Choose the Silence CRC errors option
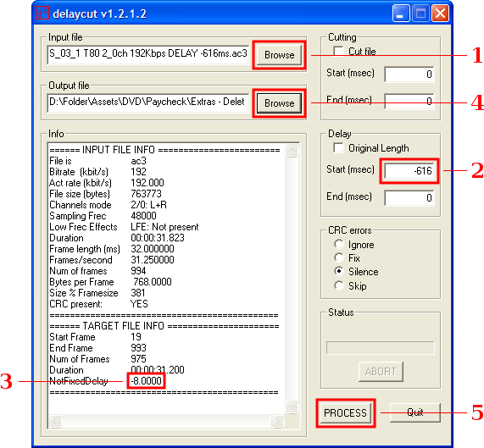Viewport: 484px width, 448px height. pyautogui.click(x=338, y=271)
